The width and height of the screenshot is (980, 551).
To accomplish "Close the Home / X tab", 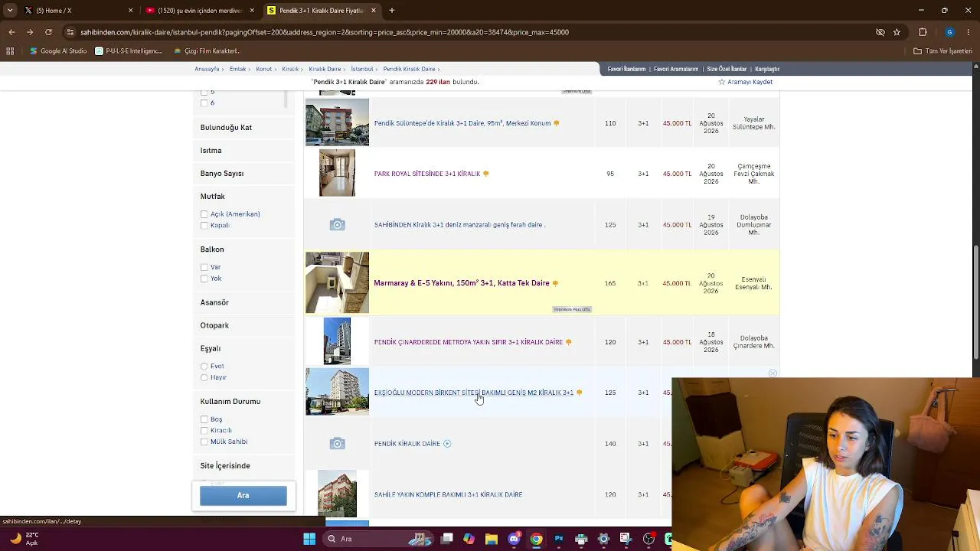I will (x=130, y=11).
